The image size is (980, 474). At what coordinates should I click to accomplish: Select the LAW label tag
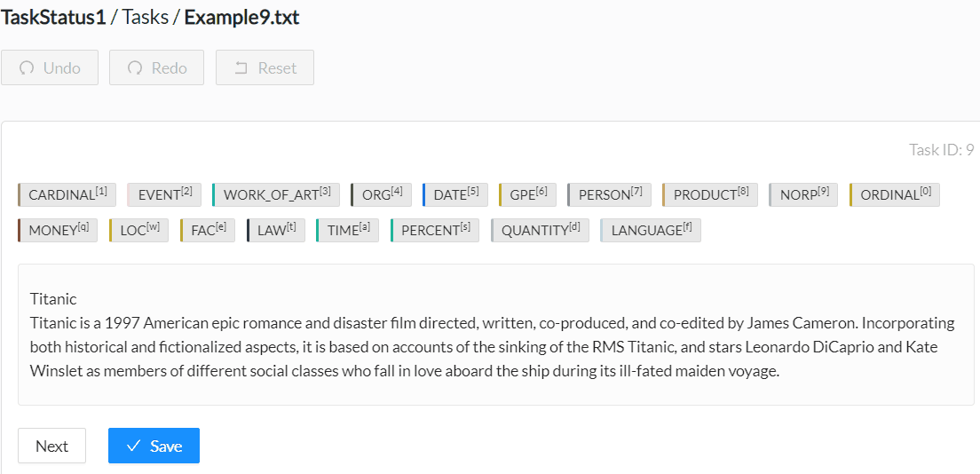pos(275,230)
